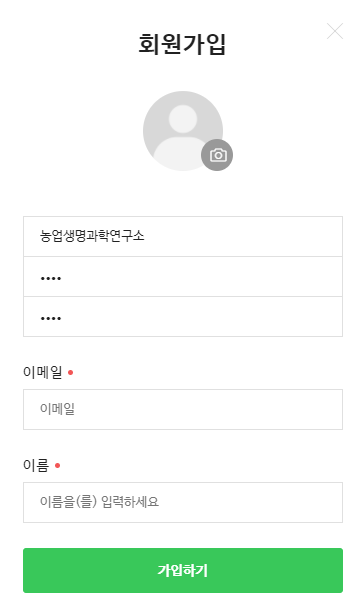The height and width of the screenshot is (616, 364).
Task: Click the 회원가입 heading text
Action: pyautogui.click(x=182, y=44)
